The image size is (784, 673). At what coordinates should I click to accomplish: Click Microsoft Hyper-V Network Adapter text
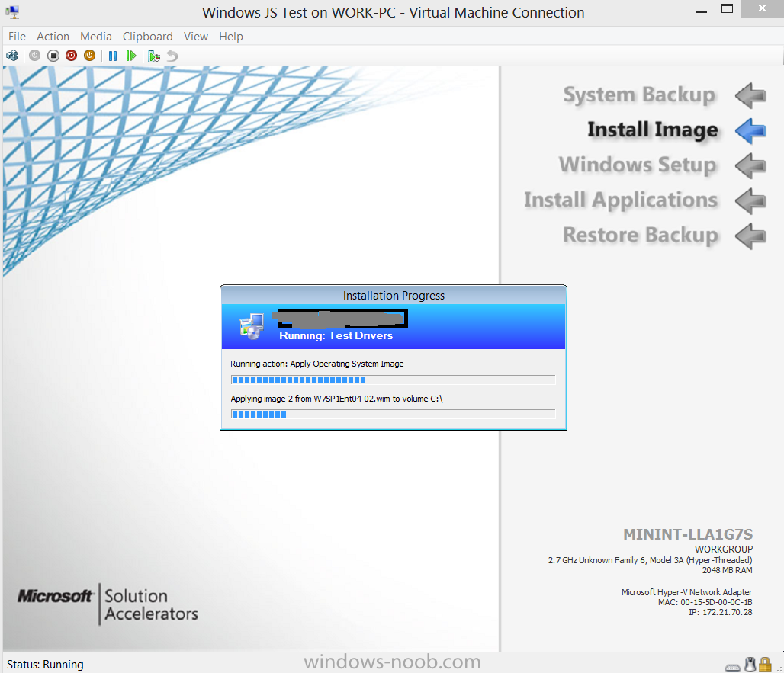[686, 592]
